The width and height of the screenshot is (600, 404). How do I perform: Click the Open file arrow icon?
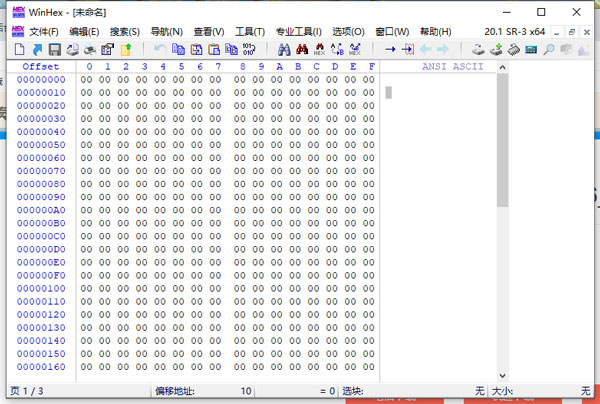pyautogui.click(x=38, y=49)
